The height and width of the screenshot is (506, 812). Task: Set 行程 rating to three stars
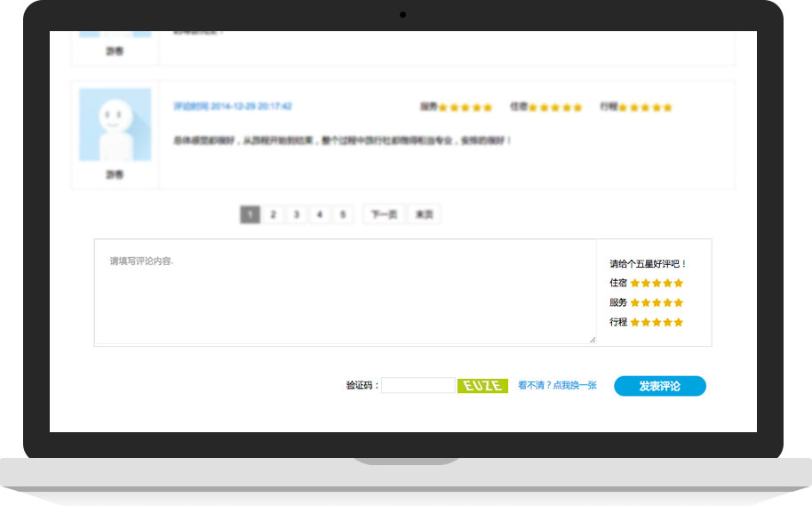(x=657, y=323)
